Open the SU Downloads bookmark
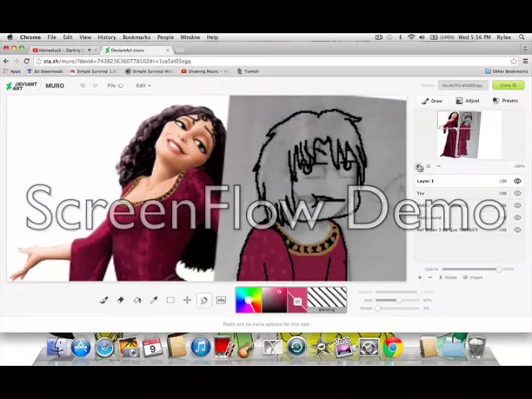Image resolution: width=532 pixels, height=399 pixels. tap(45, 71)
